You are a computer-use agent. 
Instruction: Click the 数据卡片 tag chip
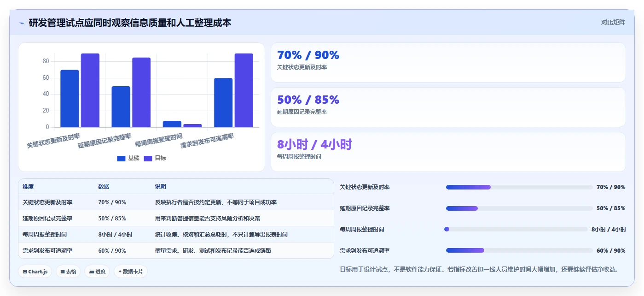[x=131, y=272]
